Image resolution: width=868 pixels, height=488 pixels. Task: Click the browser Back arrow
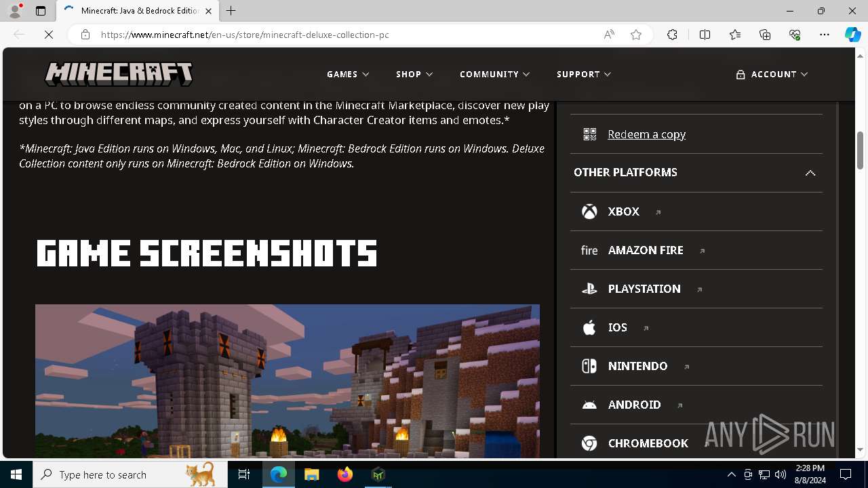[19, 35]
